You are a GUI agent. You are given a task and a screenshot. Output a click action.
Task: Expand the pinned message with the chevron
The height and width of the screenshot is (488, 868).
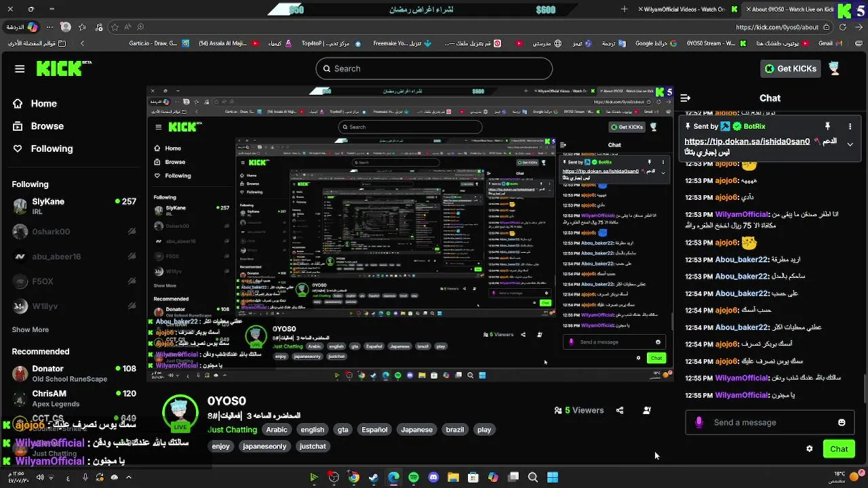(850, 144)
